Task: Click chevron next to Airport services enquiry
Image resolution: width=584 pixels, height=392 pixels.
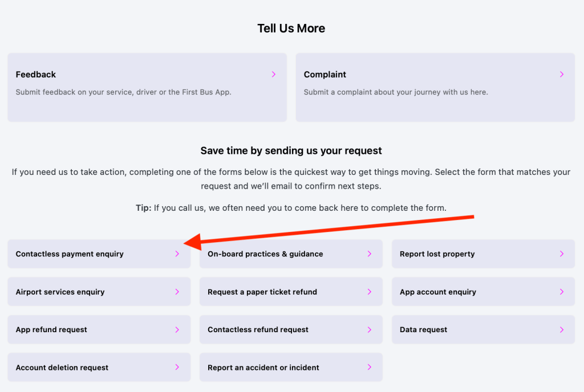Action: (177, 292)
